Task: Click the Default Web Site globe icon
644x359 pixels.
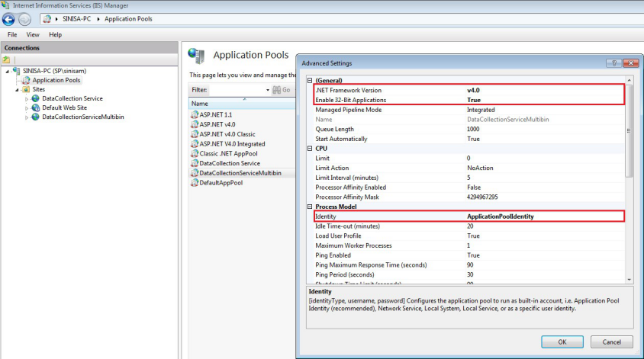Action: click(x=36, y=107)
